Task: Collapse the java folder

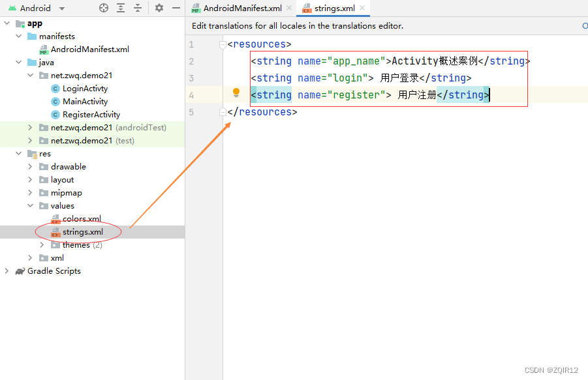Action: click(18, 62)
